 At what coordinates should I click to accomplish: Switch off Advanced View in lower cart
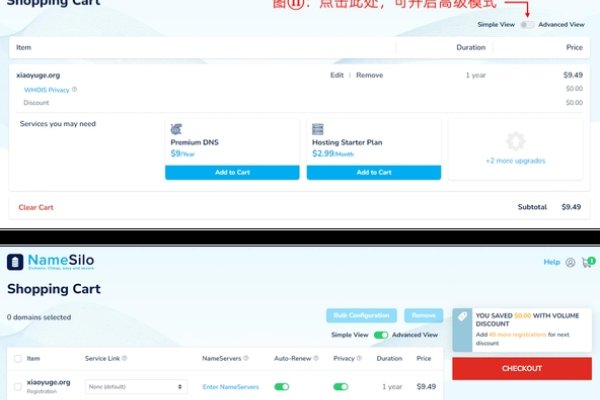(x=381, y=335)
